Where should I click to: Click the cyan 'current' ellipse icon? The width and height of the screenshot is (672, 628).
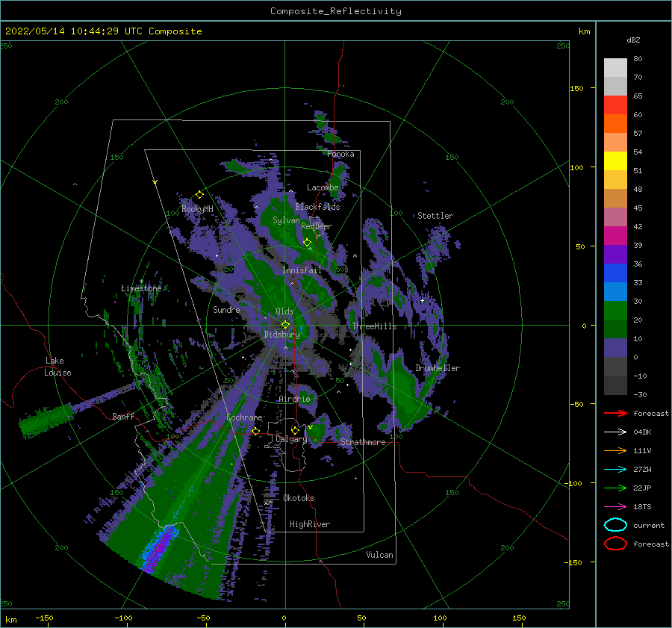[x=615, y=525]
